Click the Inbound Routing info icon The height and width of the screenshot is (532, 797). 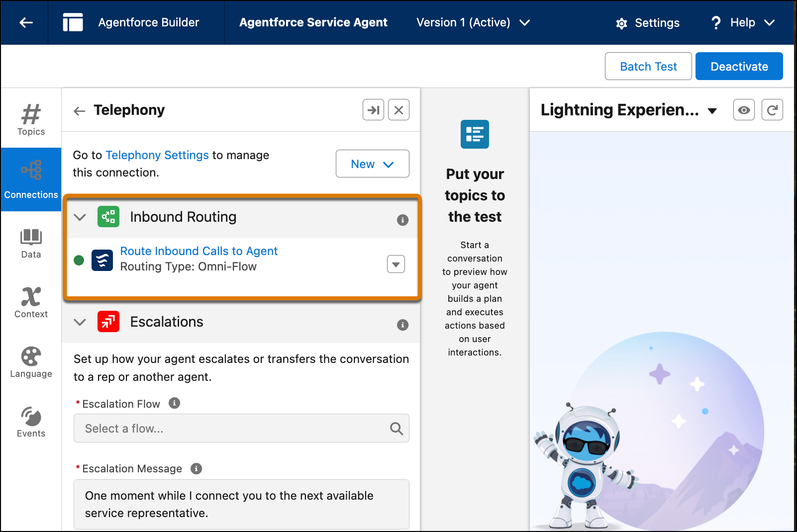coord(402,220)
